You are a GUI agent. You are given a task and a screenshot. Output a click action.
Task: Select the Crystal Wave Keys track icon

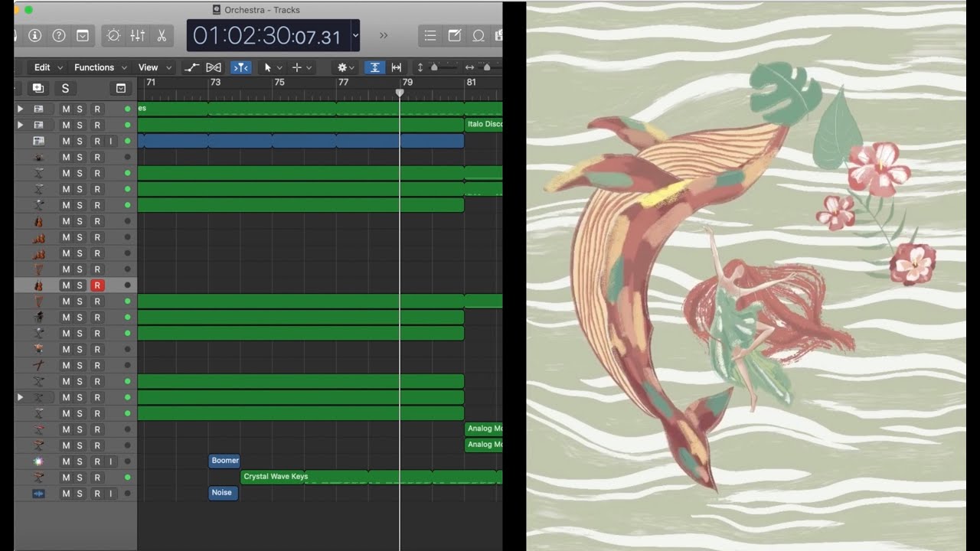coord(38,478)
